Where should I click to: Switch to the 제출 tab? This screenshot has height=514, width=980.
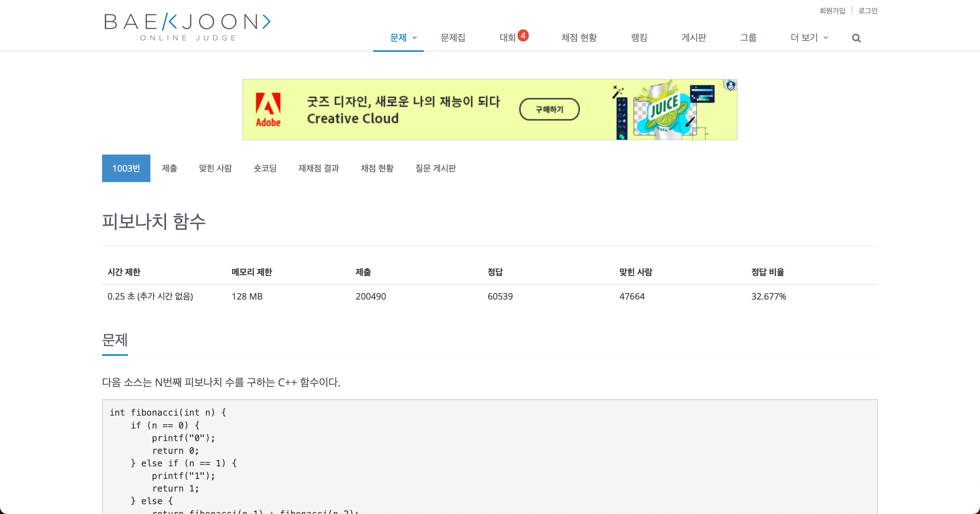[169, 168]
